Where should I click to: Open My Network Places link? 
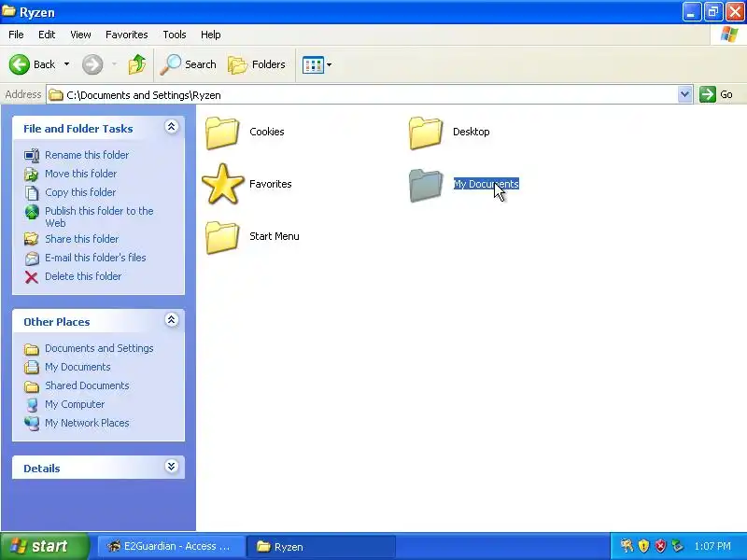pyautogui.click(x=87, y=423)
